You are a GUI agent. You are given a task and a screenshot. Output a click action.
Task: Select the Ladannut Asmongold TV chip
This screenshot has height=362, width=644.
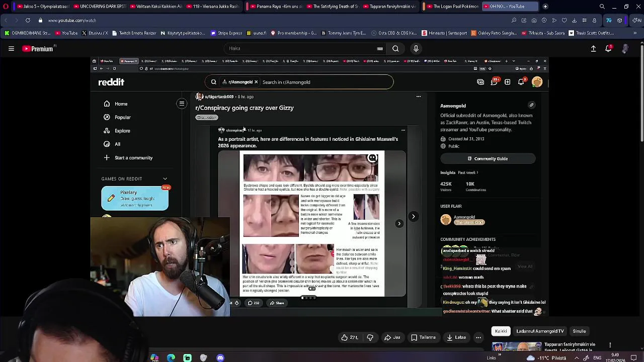point(540,331)
